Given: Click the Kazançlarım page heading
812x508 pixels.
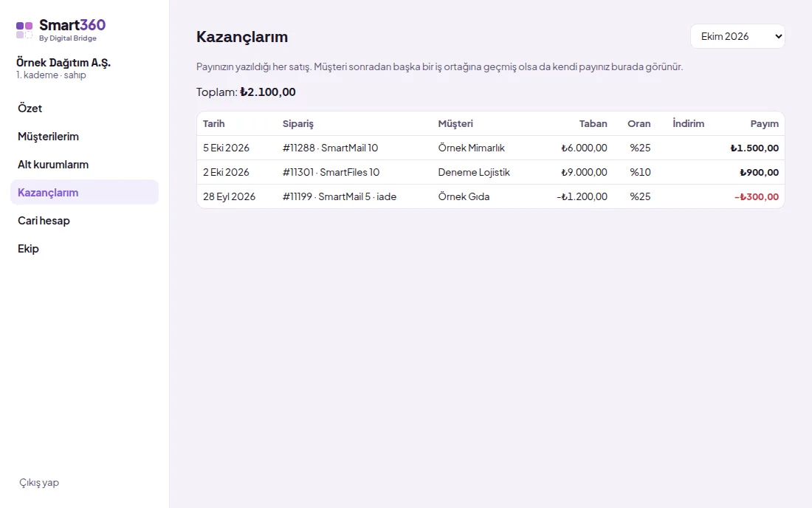Looking at the screenshot, I should 242,37.
